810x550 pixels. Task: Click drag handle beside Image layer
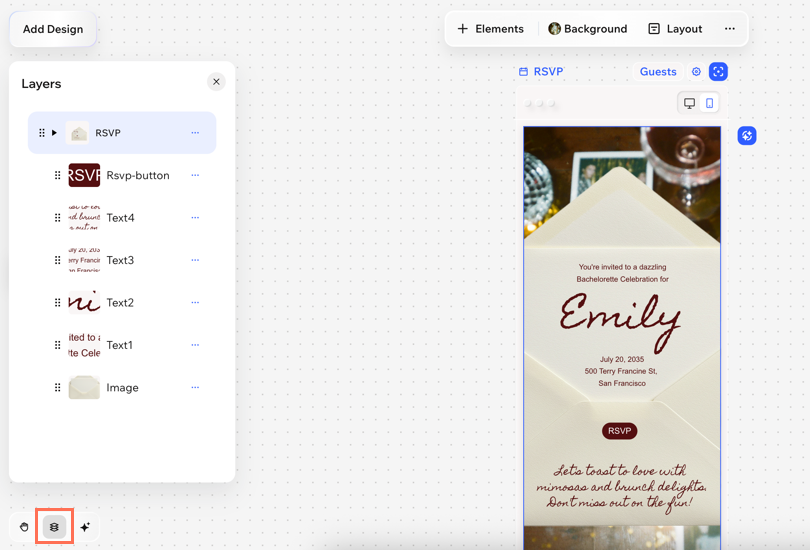pos(57,387)
